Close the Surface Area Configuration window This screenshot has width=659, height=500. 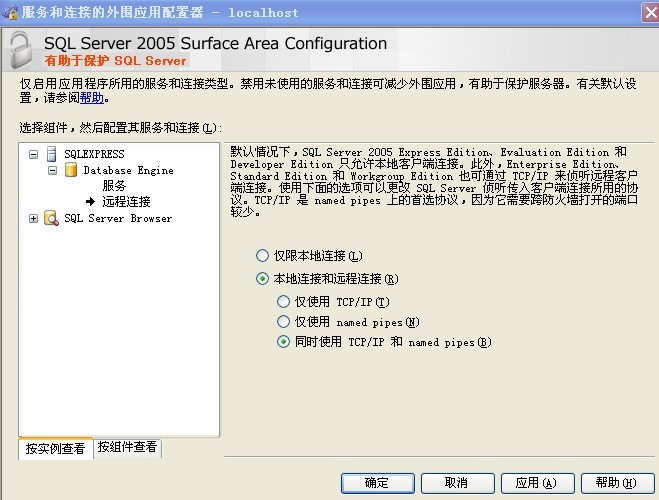(651, 13)
